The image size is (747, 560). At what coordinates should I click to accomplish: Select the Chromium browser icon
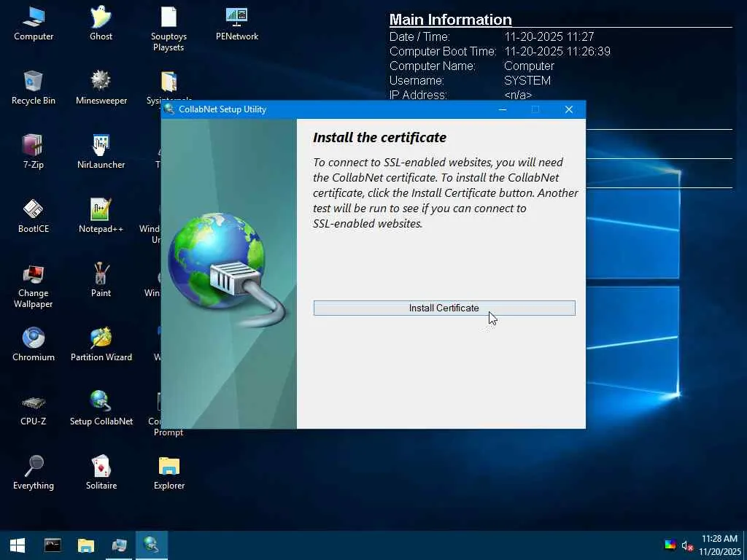coord(34,345)
